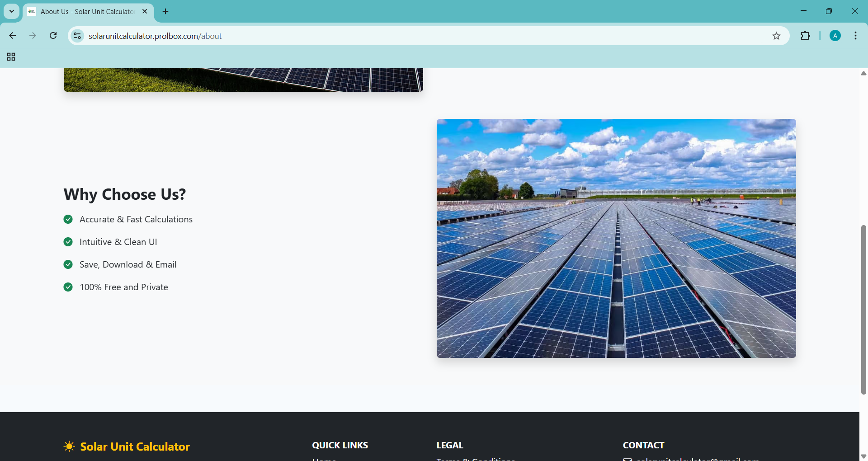This screenshot has width=868, height=461.
Task: Click green check beside 100% Free and Private
Action: [68, 287]
